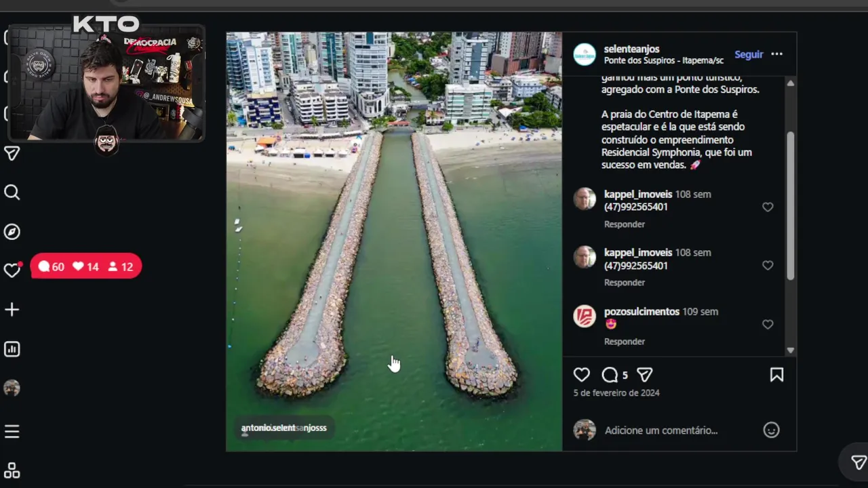The image size is (868, 488).
Task: Reply to second kappel_imoveis comment
Action: [x=625, y=283]
